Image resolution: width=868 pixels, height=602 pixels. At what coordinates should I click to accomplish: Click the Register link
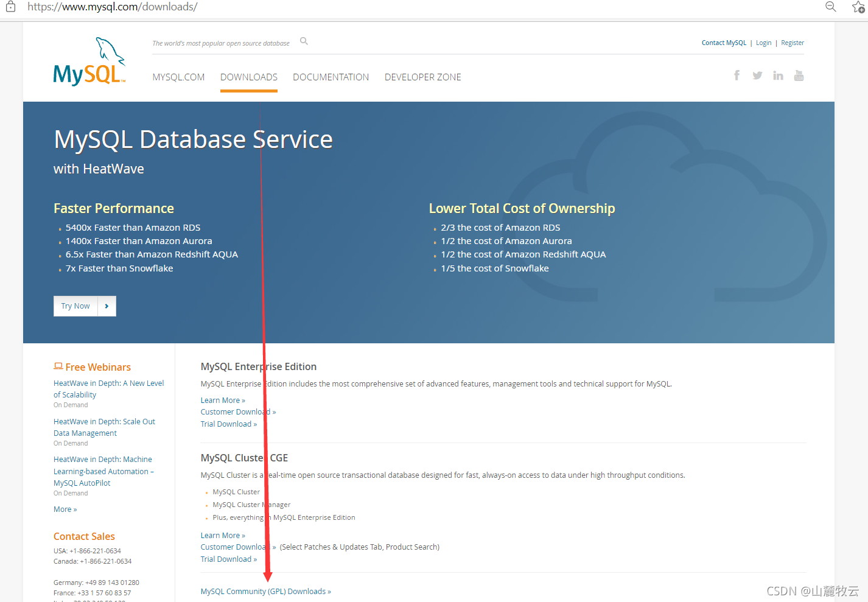[793, 43]
